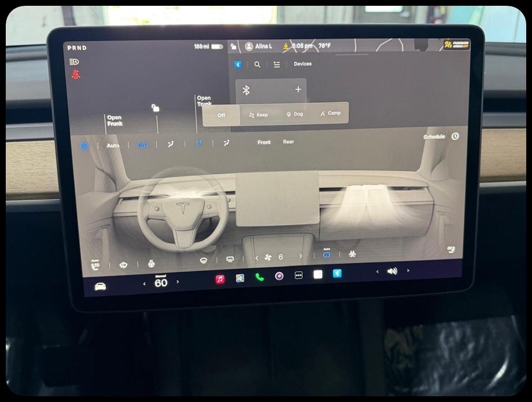Toggle rear window defrost

click(x=230, y=260)
